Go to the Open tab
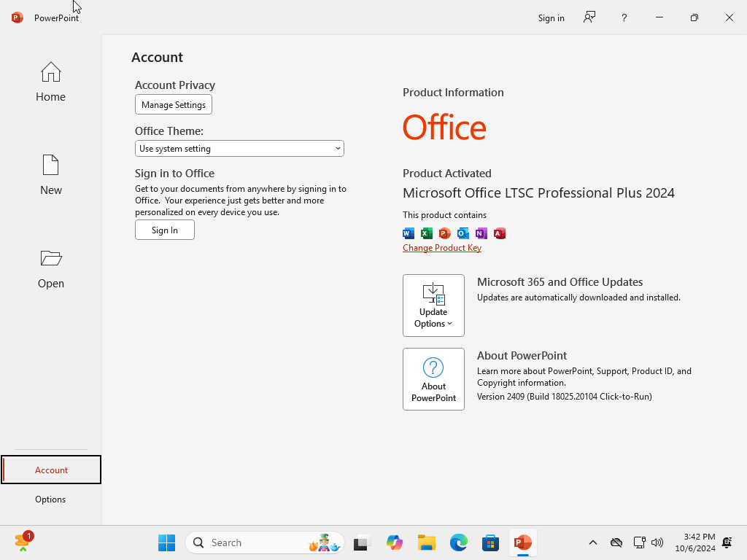 tap(50, 268)
